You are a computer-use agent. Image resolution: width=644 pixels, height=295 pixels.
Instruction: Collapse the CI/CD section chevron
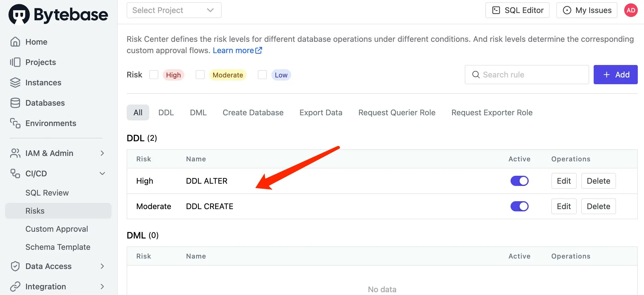pyautogui.click(x=102, y=173)
